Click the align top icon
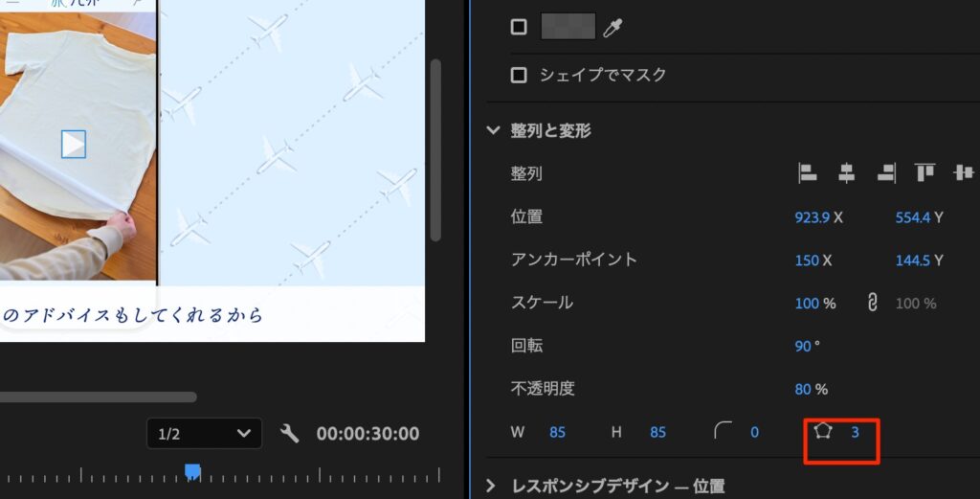The height and width of the screenshot is (499, 980). (924, 173)
